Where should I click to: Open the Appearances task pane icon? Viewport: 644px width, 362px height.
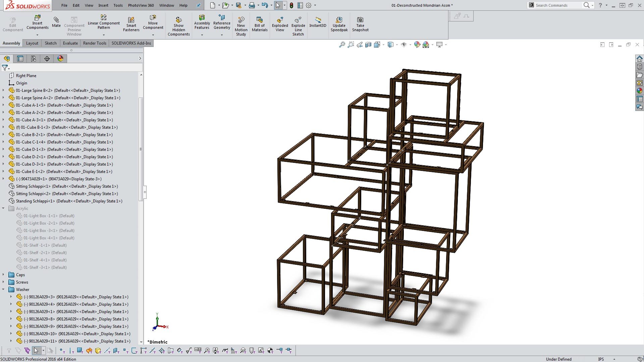[x=640, y=90]
